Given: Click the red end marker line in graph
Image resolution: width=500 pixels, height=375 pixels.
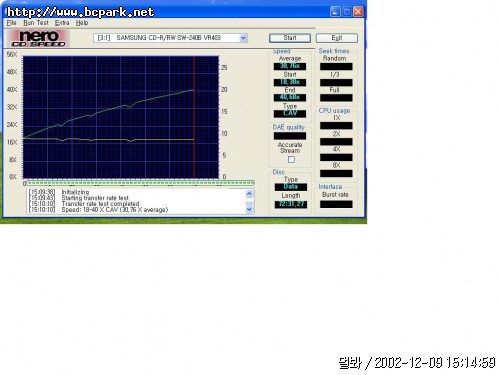Looking at the screenshot, I should (x=194, y=117).
